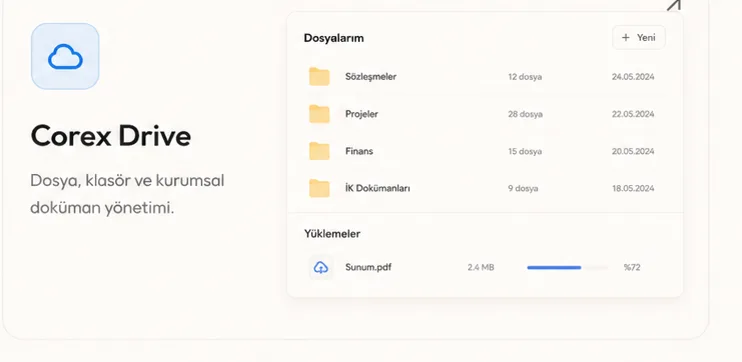Click the Corex Drive title

[111, 136]
